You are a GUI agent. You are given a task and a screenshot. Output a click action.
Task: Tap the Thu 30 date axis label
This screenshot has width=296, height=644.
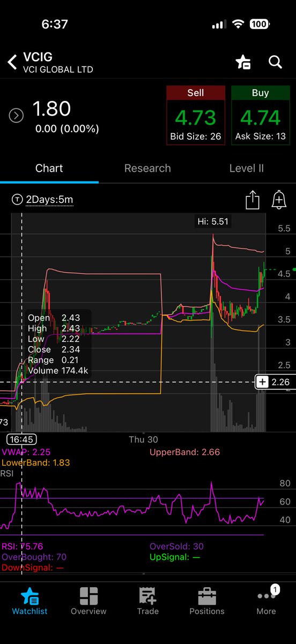coord(144,438)
